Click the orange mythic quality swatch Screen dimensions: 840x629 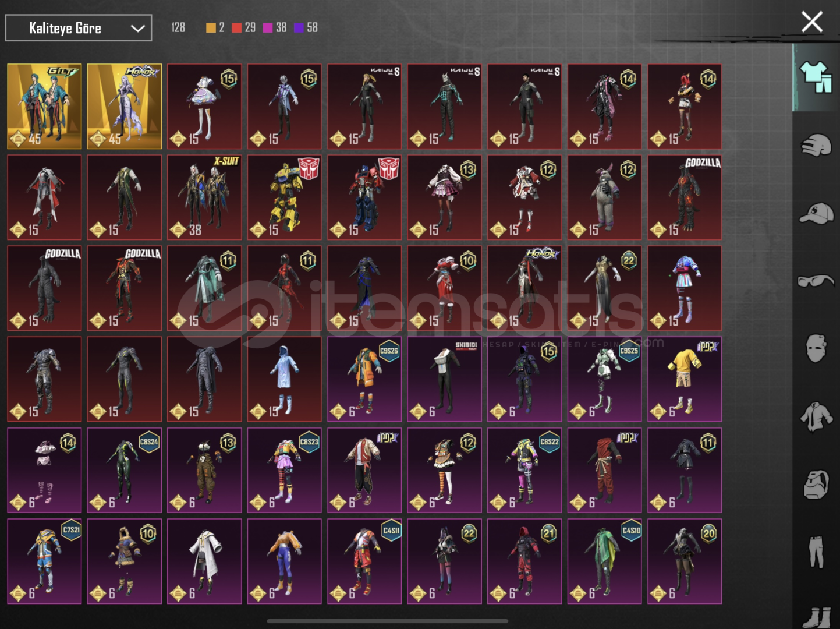coord(211,28)
